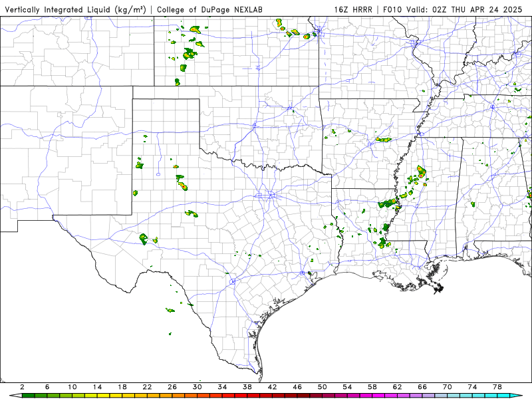The height and width of the screenshot is (399, 532).
Task: Click the legend value 70
Action: (x=448, y=387)
